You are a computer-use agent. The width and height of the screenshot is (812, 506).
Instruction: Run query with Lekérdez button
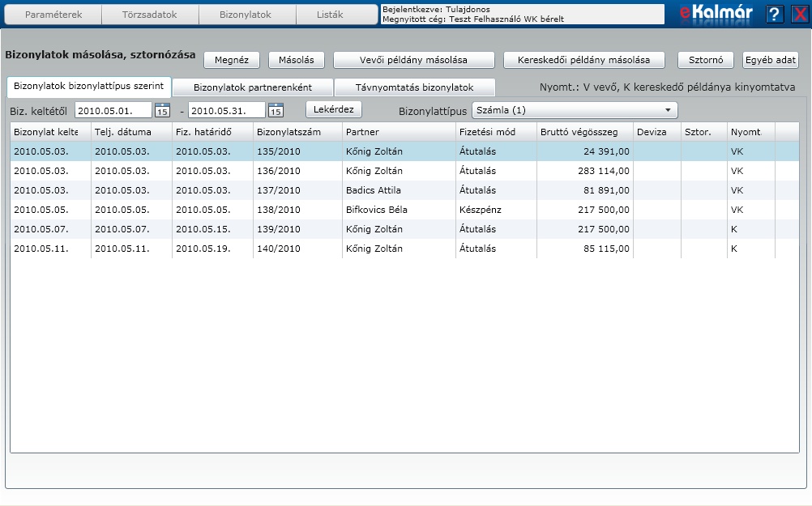pos(334,109)
